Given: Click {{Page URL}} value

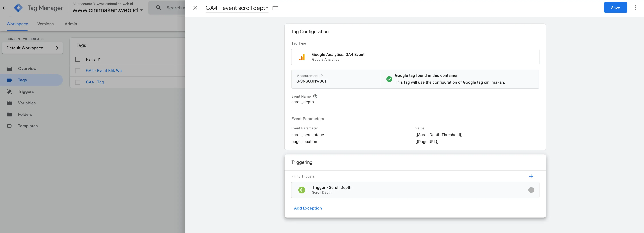Looking at the screenshot, I should (427, 141).
